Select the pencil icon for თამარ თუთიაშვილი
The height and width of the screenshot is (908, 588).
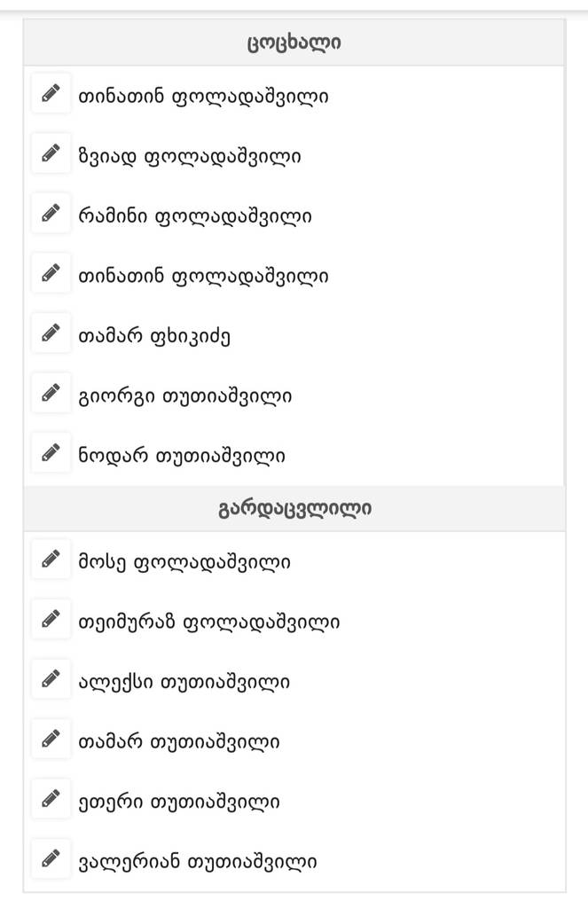click(x=51, y=740)
